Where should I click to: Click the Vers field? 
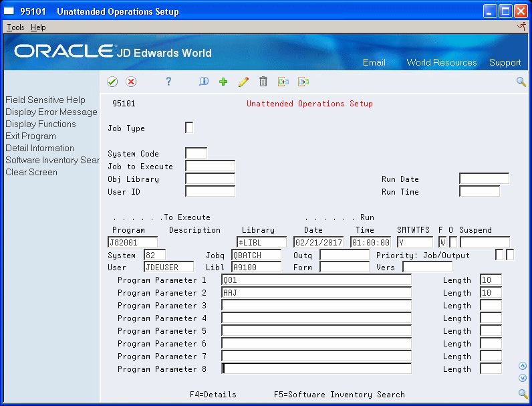click(x=428, y=267)
